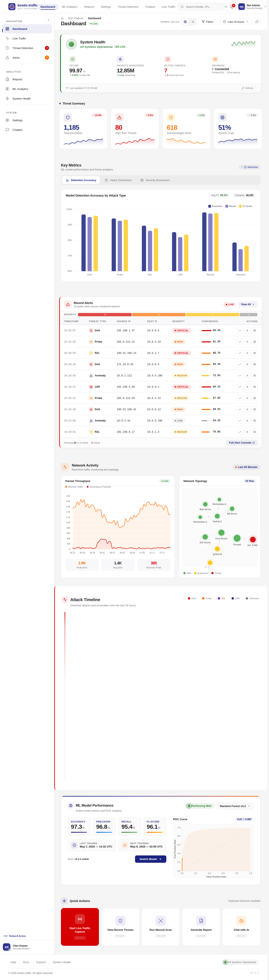
Task: Click the Recent Alerts warning triangle icon
Action: point(68,304)
